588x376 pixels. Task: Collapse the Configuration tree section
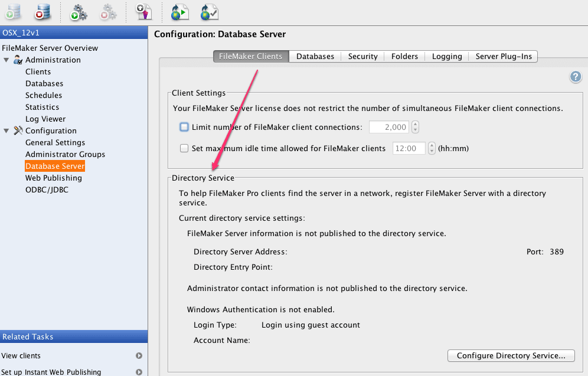point(6,131)
